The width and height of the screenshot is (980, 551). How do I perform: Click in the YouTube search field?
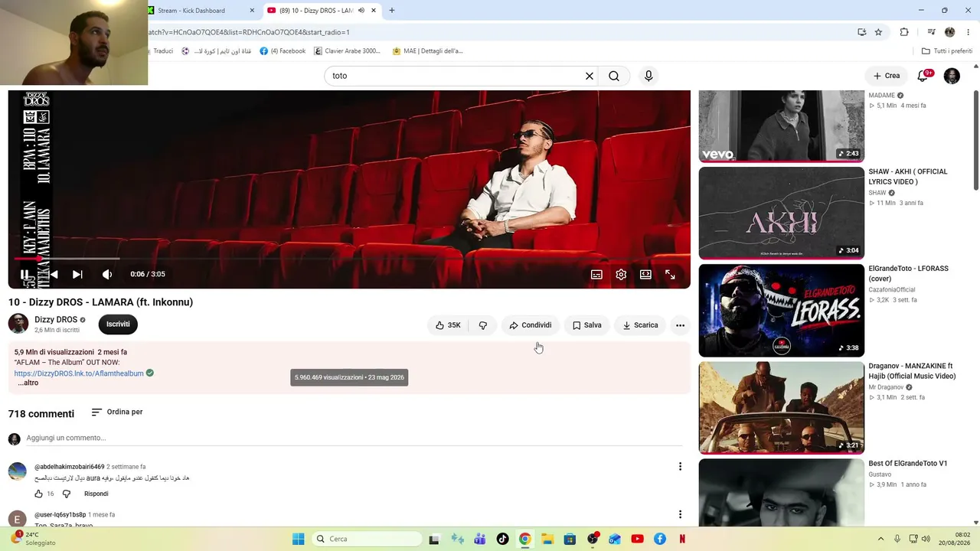(456, 76)
